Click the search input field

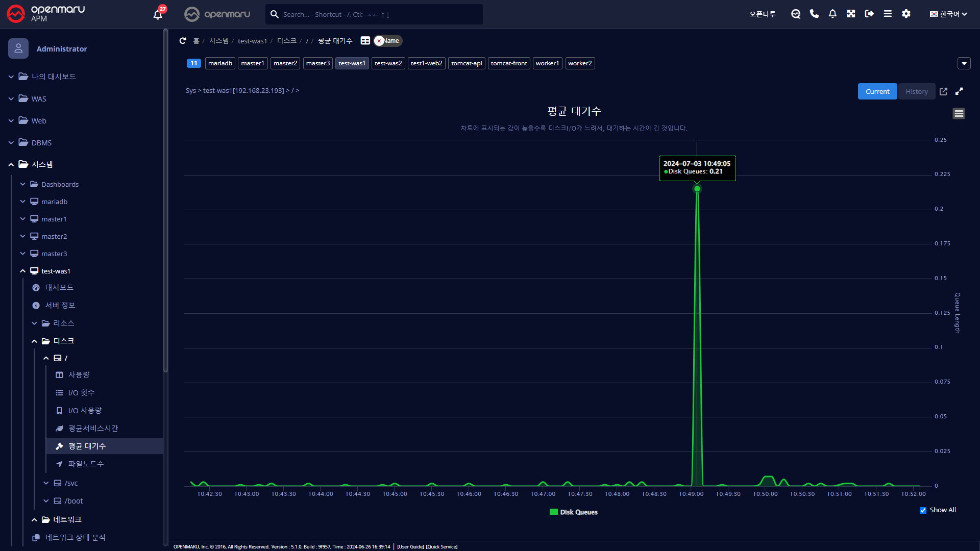tap(378, 14)
